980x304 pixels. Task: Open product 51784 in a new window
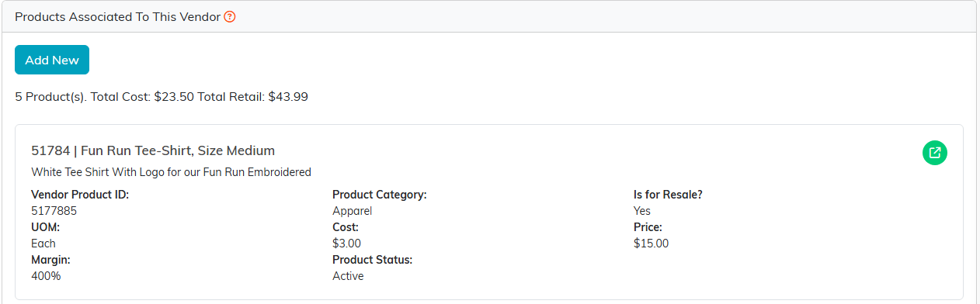pyautogui.click(x=935, y=152)
